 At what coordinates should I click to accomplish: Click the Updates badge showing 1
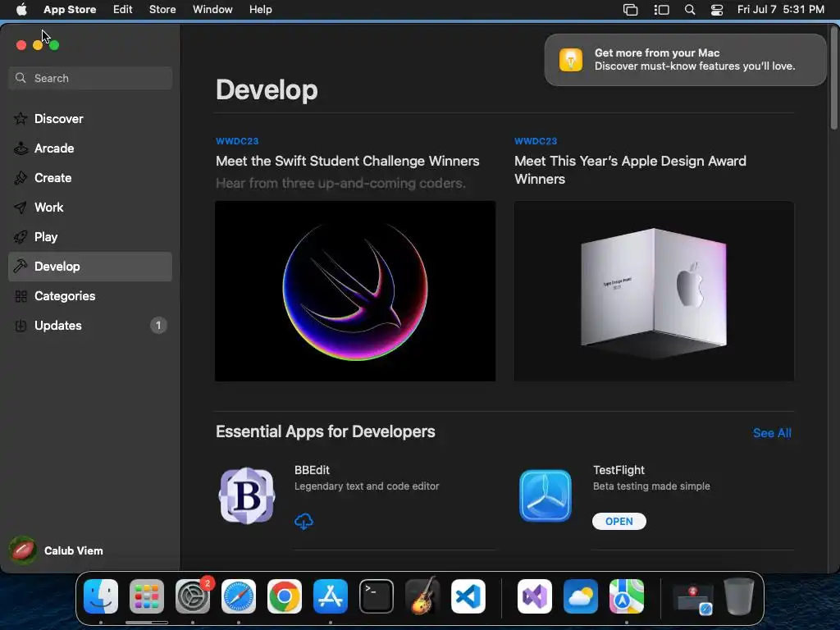pyautogui.click(x=158, y=325)
